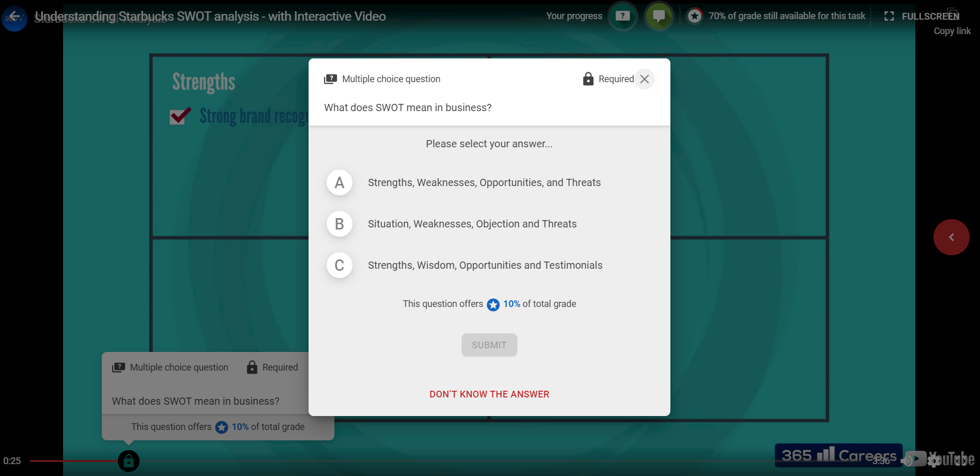Click the blue star in timeline tooltip

tap(222, 427)
